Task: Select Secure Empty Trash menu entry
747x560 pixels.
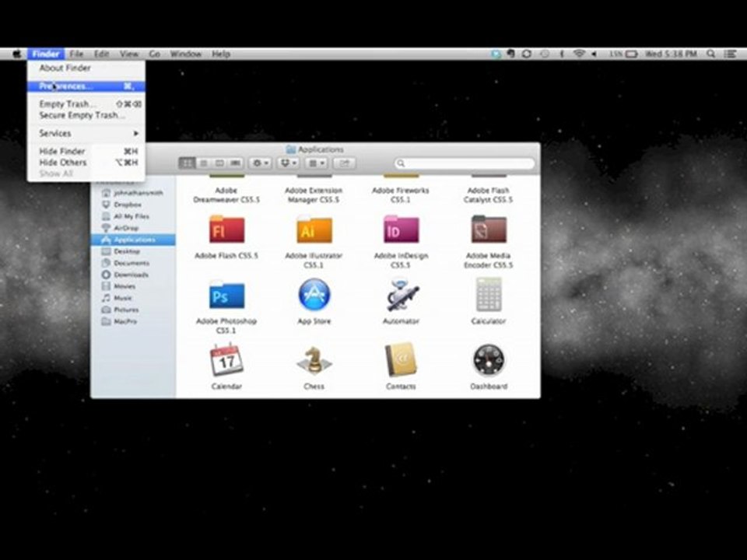Action: coord(86,115)
